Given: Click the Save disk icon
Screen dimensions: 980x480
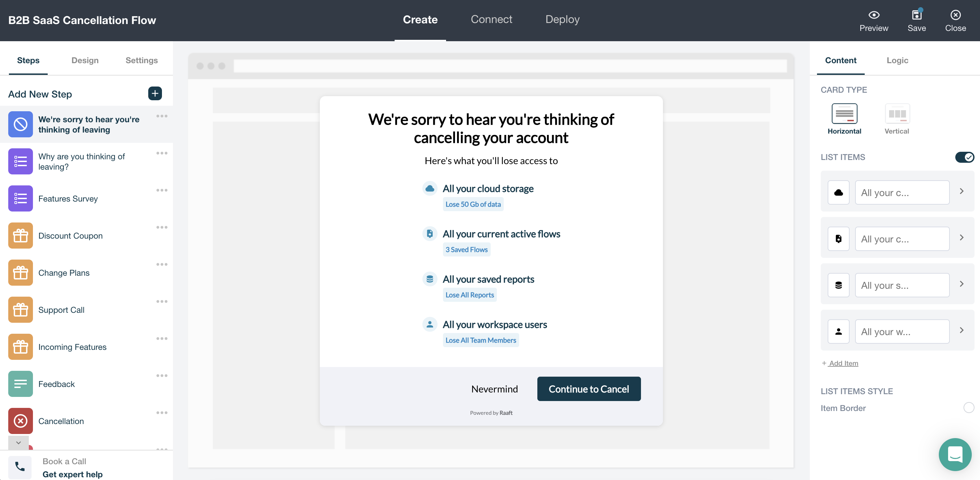Looking at the screenshot, I should [917, 15].
